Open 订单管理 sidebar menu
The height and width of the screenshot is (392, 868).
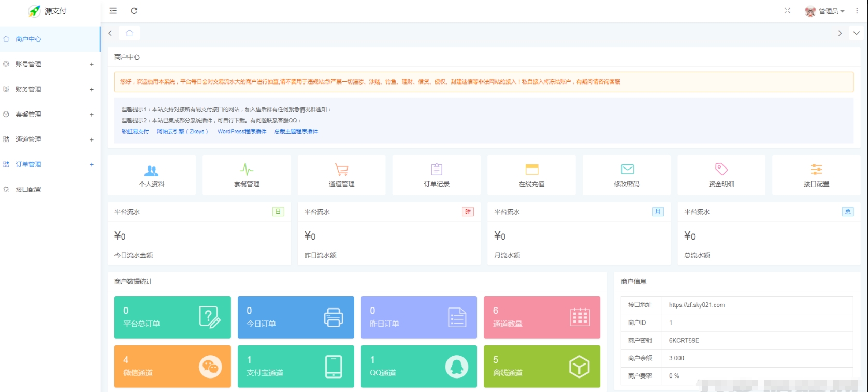click(x=50, y=164)
